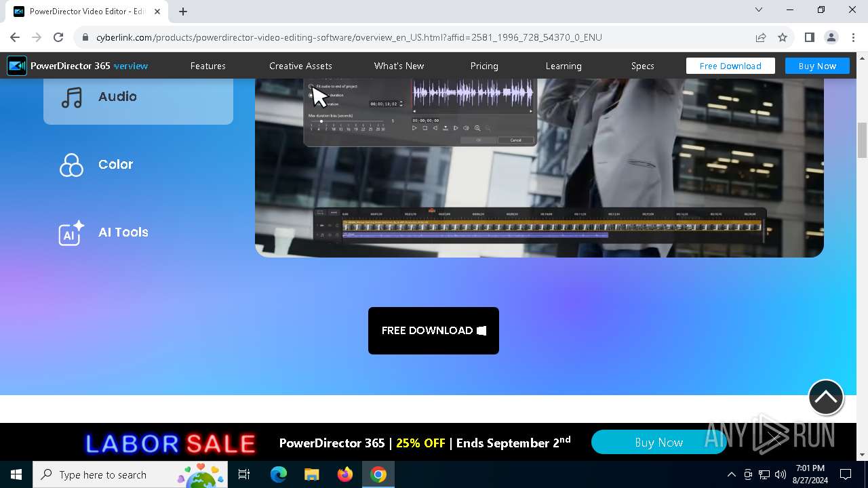868x488 pixels.
Task: Click the white Free Download header button
Action: point(730,66)
